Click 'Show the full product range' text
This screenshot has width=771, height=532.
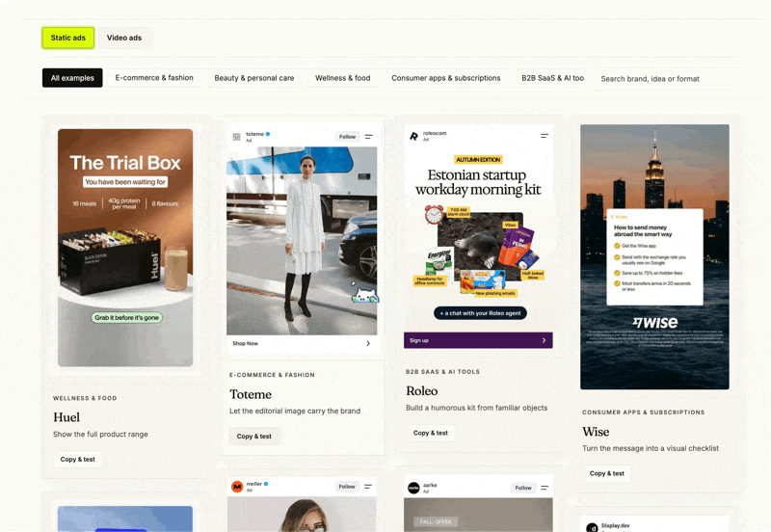tap(100, 434)
